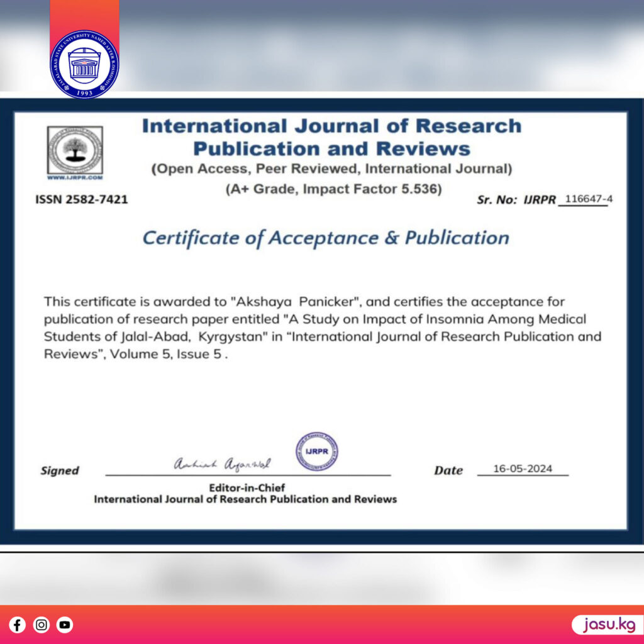Select the ISSN 2582-7421 text

(x=81, y=199)
